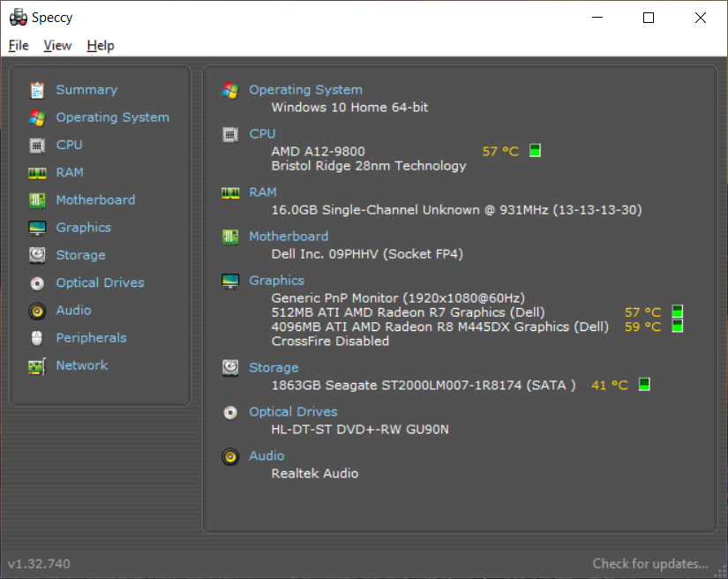Click the Optical Drives disc icon in sidebar

click(37, 283)
